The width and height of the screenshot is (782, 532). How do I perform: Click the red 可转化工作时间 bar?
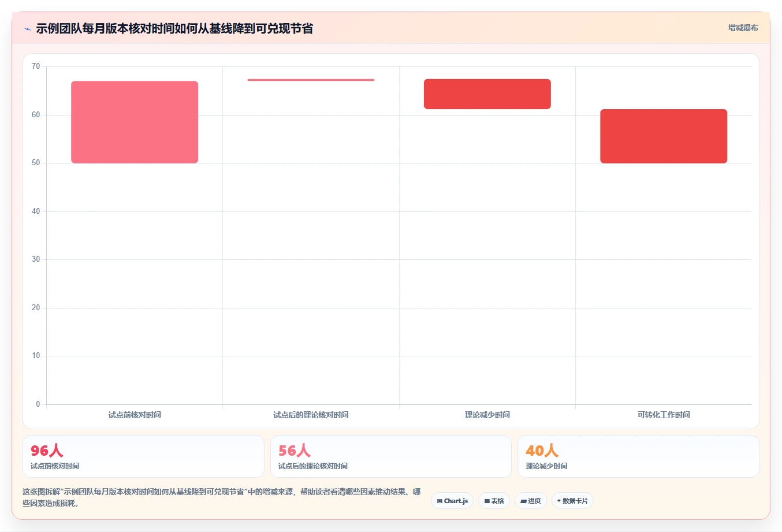(x=664, y=136)
